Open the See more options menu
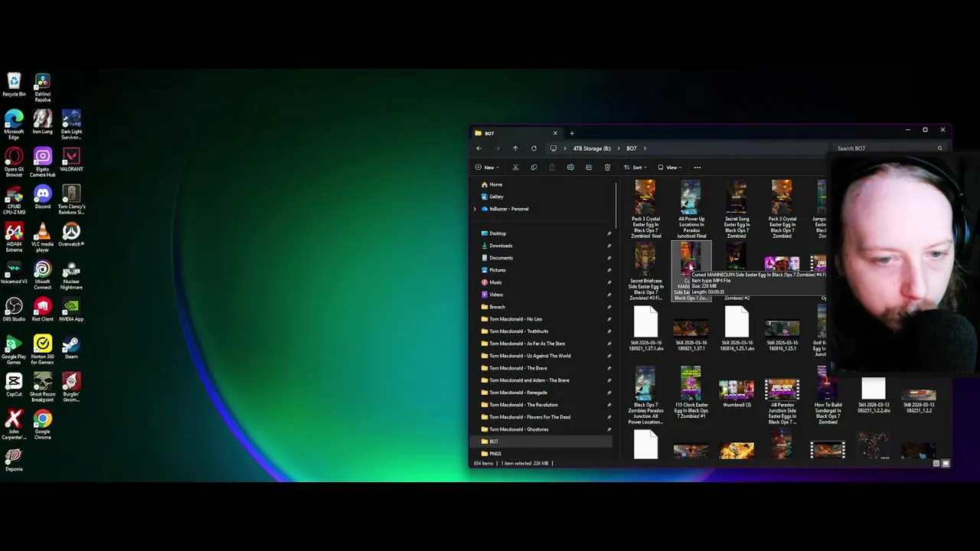Screen dimensions: 980x551 [697, 167]
